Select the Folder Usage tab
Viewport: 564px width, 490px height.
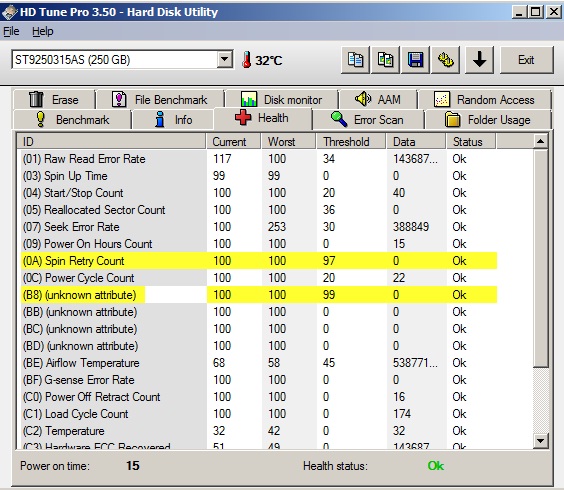(x=488, y=119)
